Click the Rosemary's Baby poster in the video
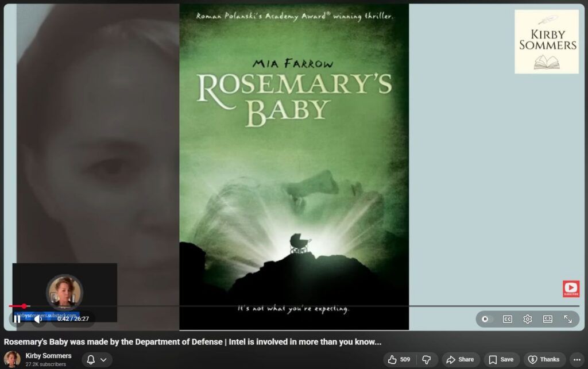588x369 pixels. pyautogui.click(x=294, y=167)
